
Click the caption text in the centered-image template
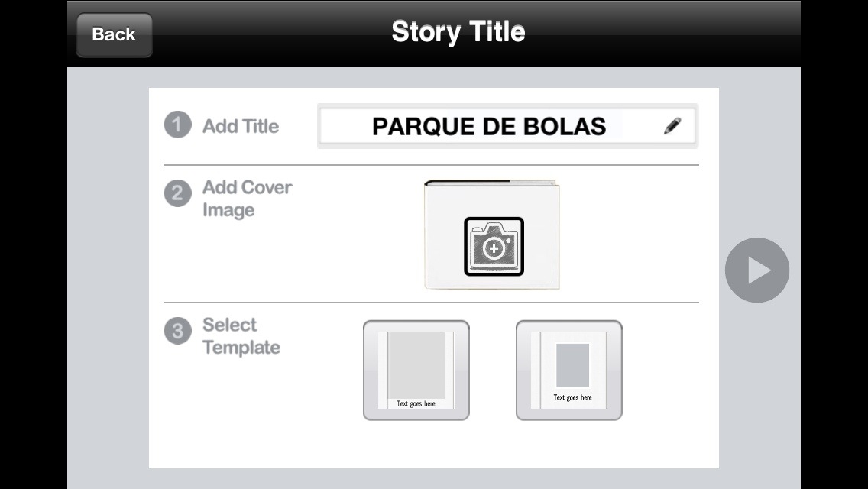pyautogui.click(x=572, y=397)
